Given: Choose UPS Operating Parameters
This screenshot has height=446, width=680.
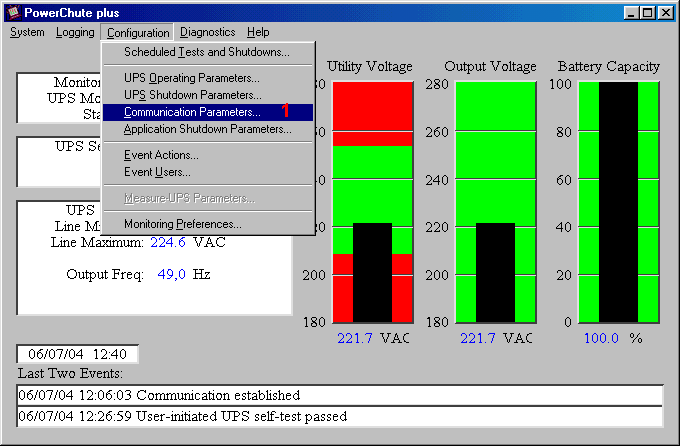Looking at the screenshot, I should coord(208,78).
